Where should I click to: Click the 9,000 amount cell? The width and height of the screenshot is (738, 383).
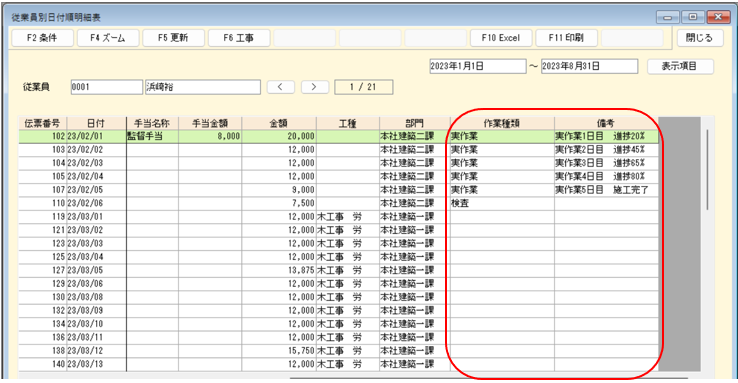point(279,190)
